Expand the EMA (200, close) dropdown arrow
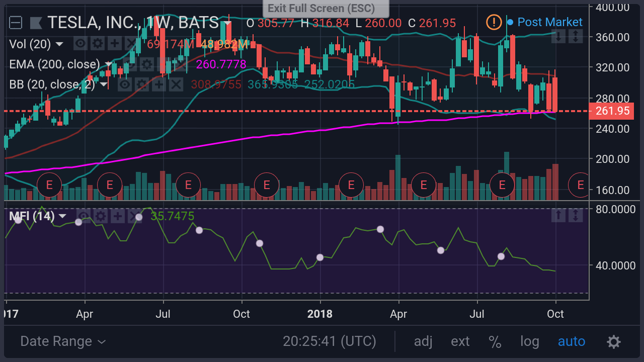Image resolution: width=644 pixels, height=362 pixels. point(108,64)
